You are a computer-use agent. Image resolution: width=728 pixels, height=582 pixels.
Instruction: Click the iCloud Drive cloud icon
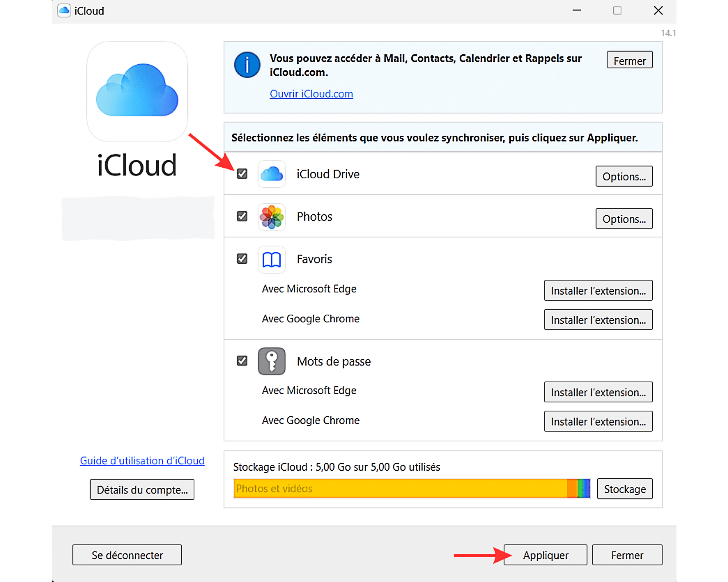(x=272, y=174)
